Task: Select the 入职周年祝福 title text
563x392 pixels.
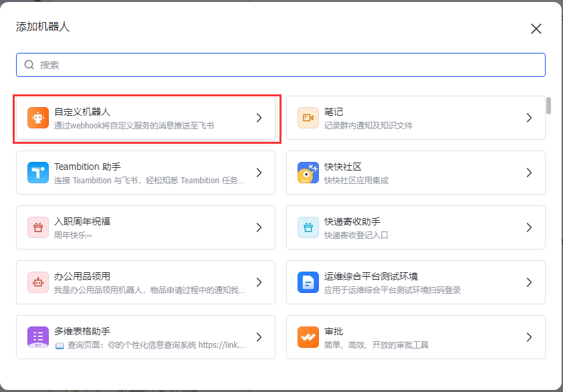Action: coord(82,221)
